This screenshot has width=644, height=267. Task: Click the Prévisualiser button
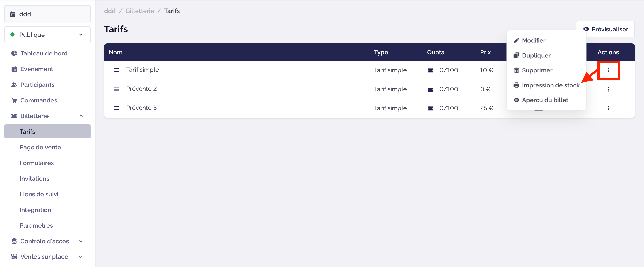tap(605, 29)
